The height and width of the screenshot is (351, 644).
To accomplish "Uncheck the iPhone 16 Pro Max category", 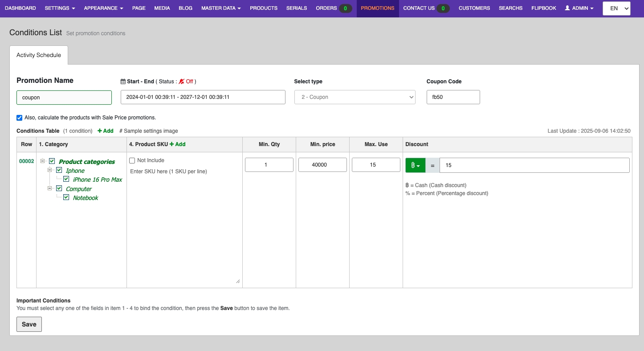I will pos(66,179).
